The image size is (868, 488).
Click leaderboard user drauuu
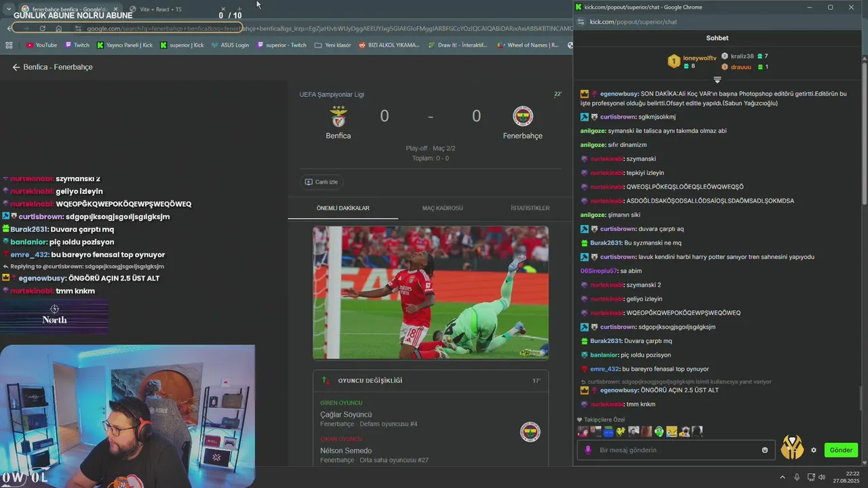click(741, 67)
